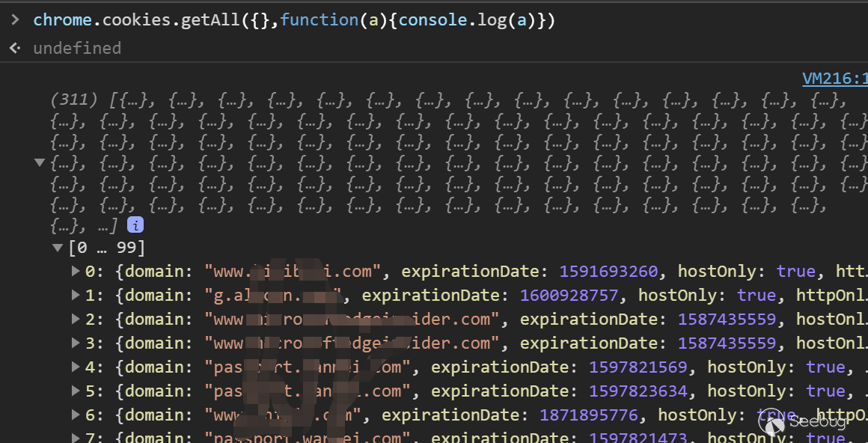Expand the cookie object at index 6
Image resolution: width=868 pixels, height=443 pixels.
75,415
